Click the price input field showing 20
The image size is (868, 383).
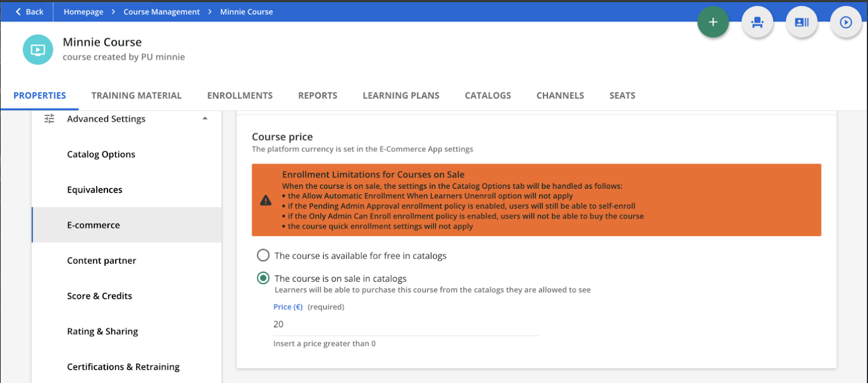coord(406,324)
